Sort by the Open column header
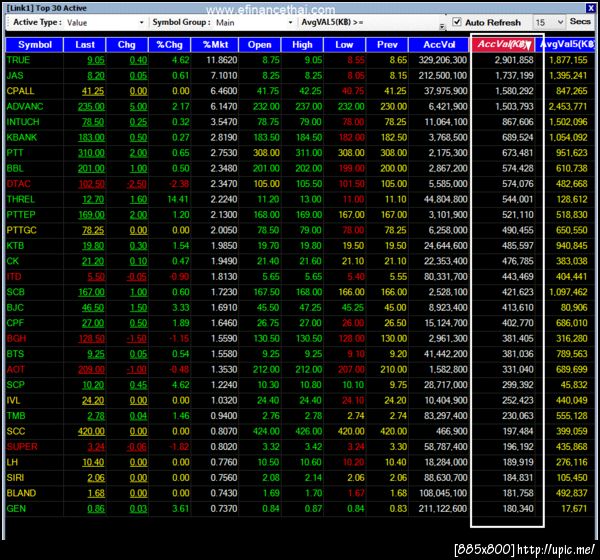600x560 pixels. click(x=259, y=45)
